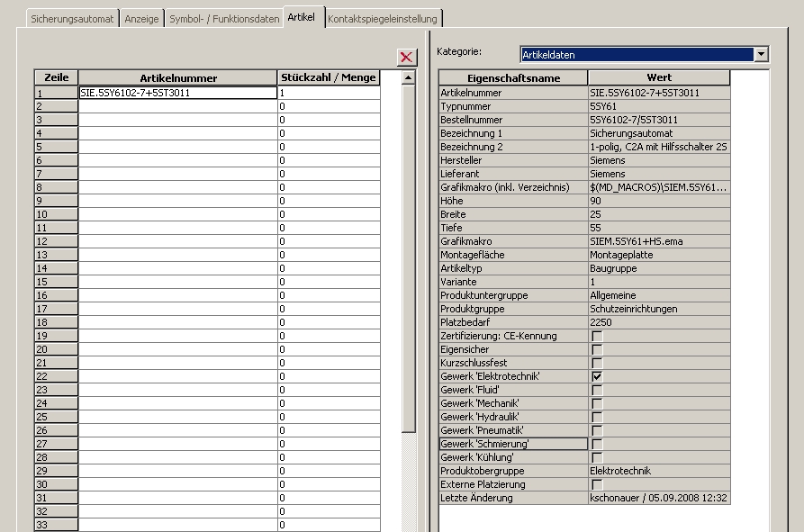The height and width of the screenshot is (532, 804).
Task: Click the Höhe value 90
Action: pyautogui.click(x=659, y=201)
